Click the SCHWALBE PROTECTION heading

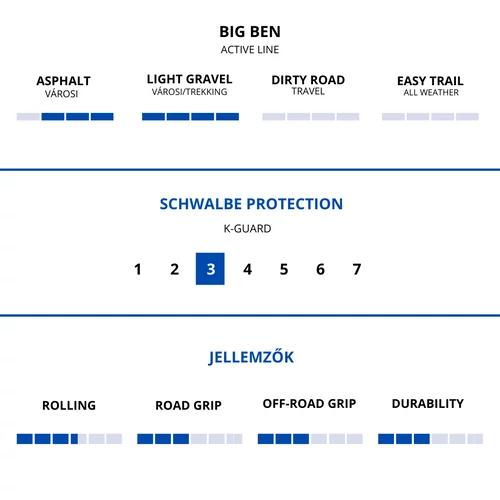(251, 204)
